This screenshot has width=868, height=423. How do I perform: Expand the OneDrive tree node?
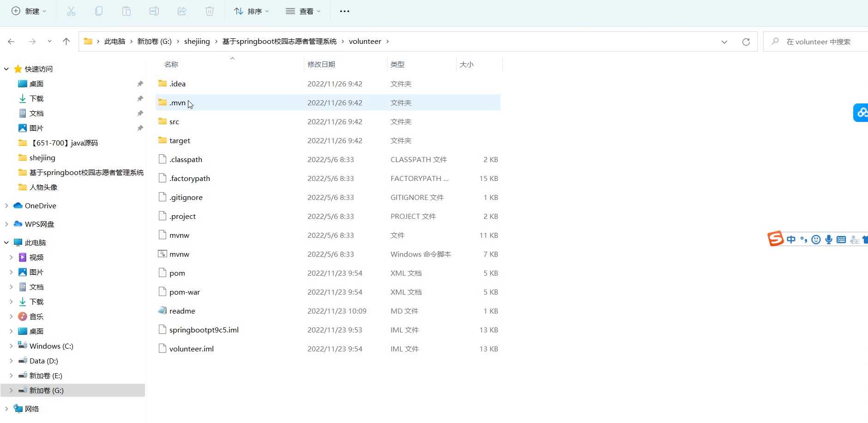tap(6, 205)
